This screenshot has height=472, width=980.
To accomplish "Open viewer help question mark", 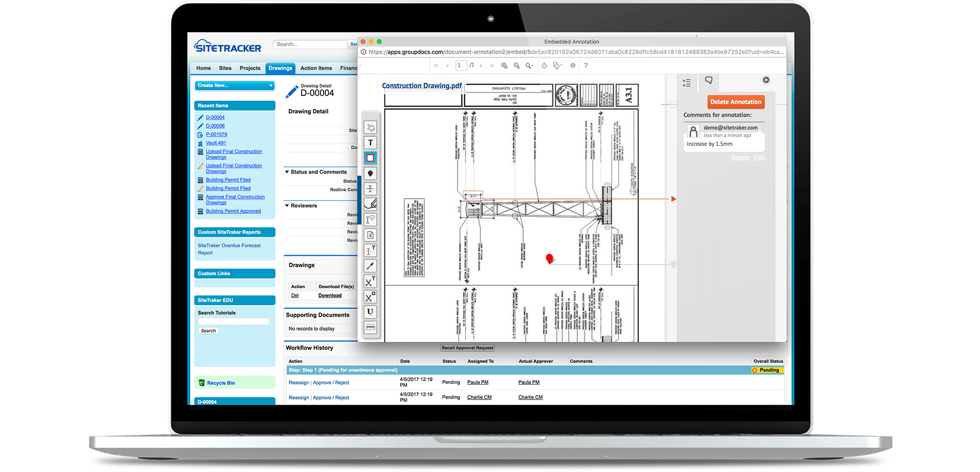I will pos(586,65).
